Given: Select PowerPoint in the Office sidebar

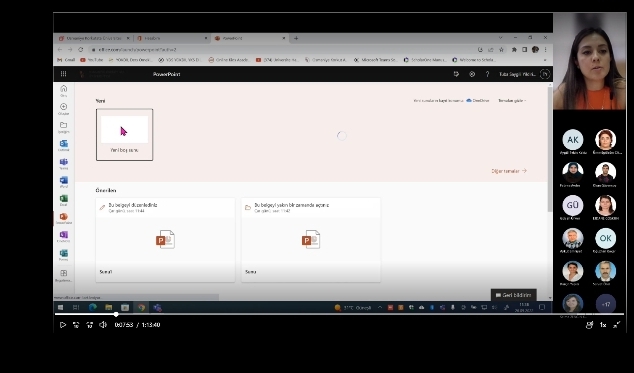Looking at the screenshot, I should 63,218.
